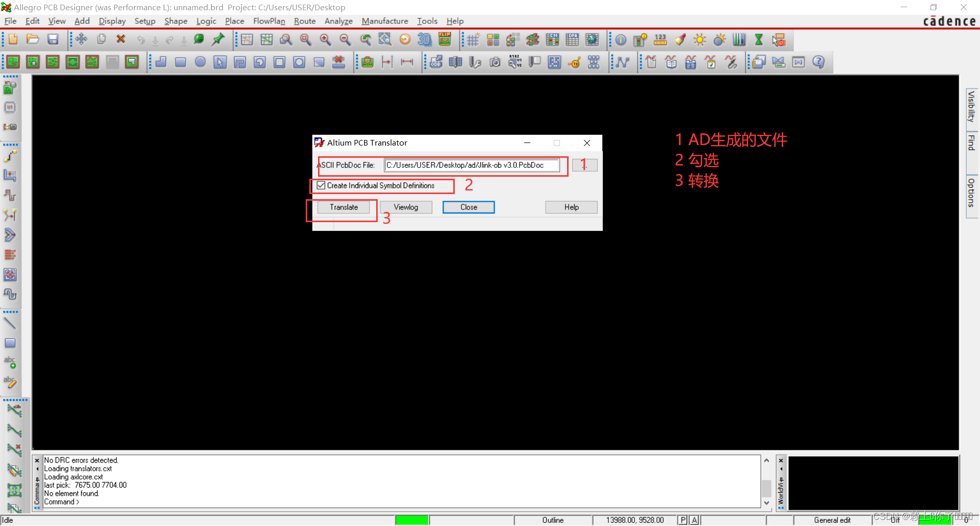Open the FlowPlan menu
The image size is (980, 526).
(269, 21)
